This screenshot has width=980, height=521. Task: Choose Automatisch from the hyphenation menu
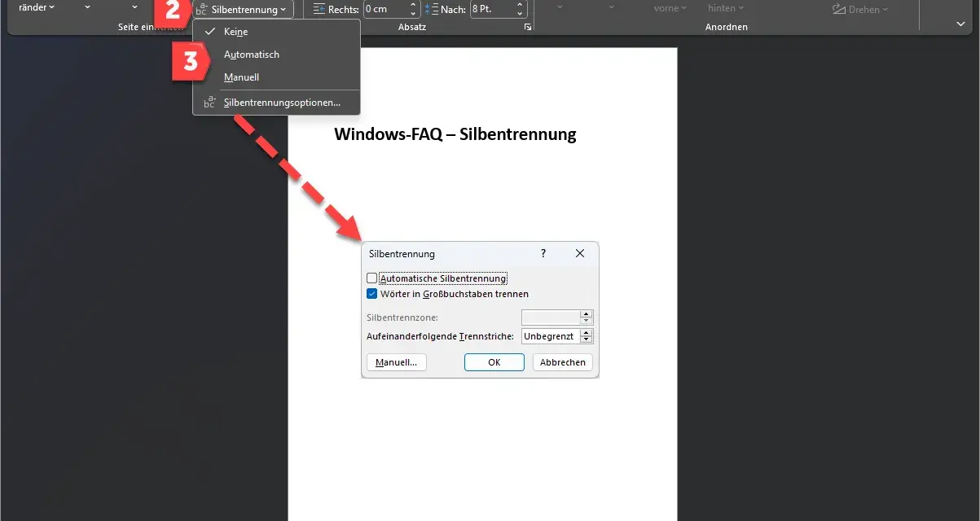(x=276, y=55)
